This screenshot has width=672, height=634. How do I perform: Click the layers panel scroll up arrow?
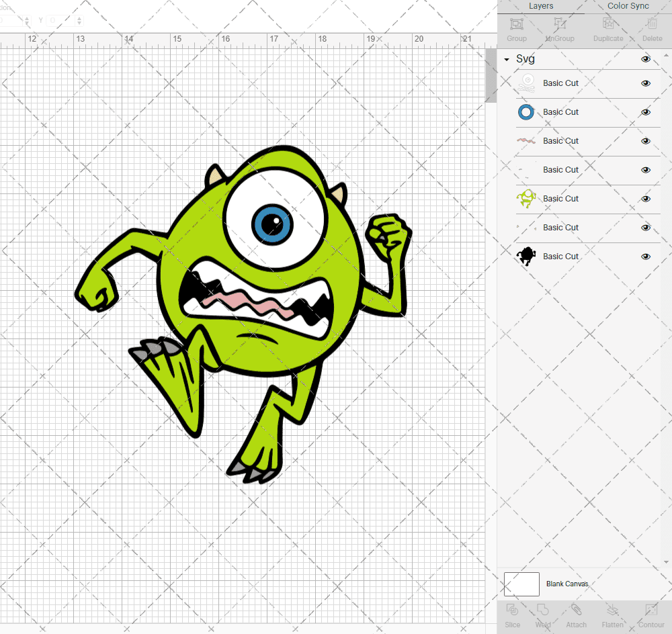(665, 56)
